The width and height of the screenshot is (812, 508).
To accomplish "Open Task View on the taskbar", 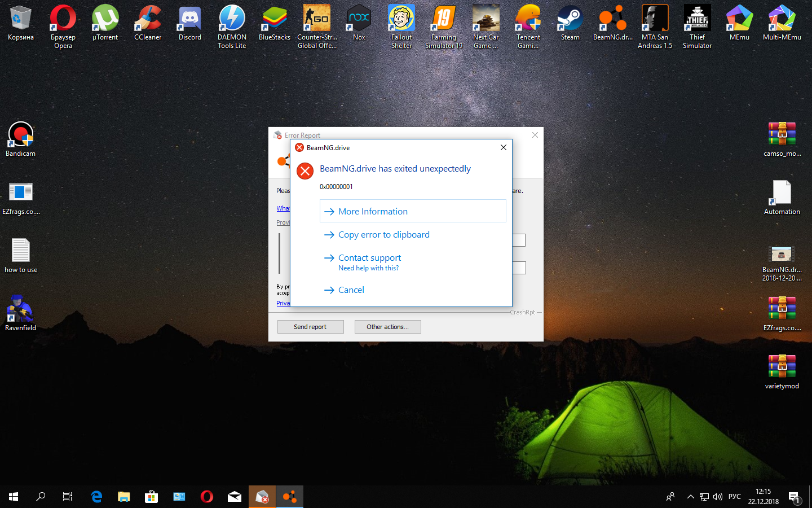I will point(68,497).
